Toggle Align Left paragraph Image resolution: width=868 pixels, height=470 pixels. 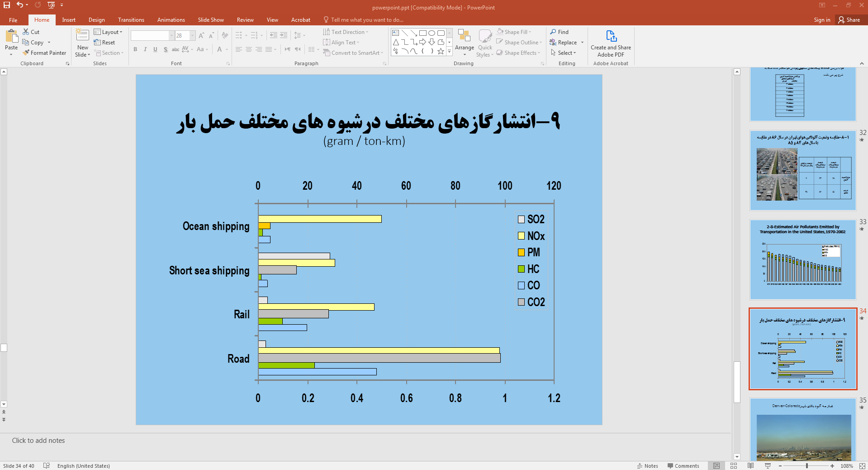pos(239,49)
